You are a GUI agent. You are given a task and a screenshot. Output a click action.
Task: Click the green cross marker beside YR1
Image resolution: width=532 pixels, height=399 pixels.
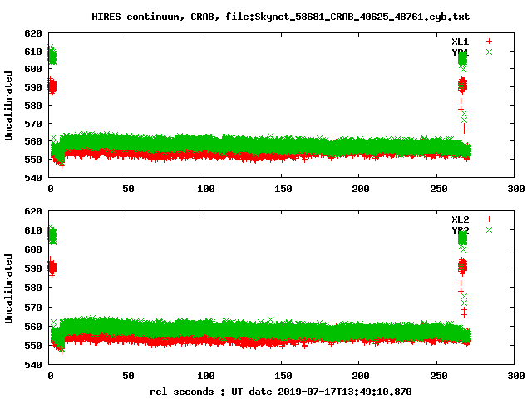[x=489, y=52]
